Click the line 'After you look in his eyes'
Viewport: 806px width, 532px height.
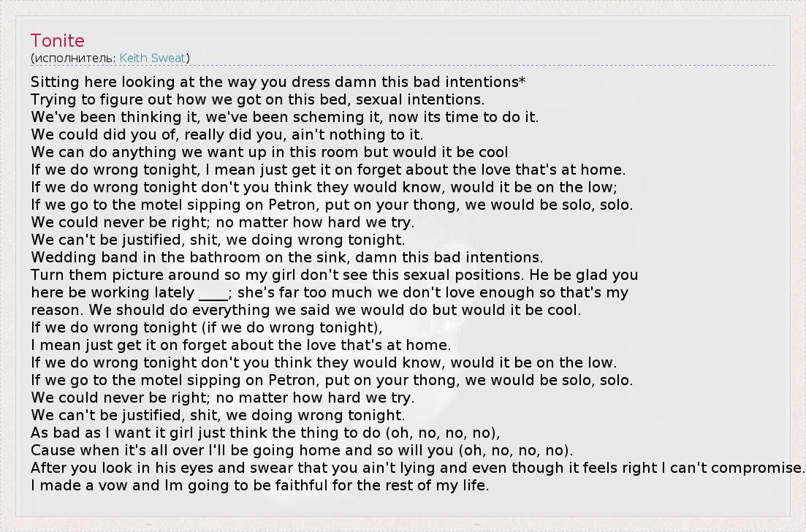417,468
